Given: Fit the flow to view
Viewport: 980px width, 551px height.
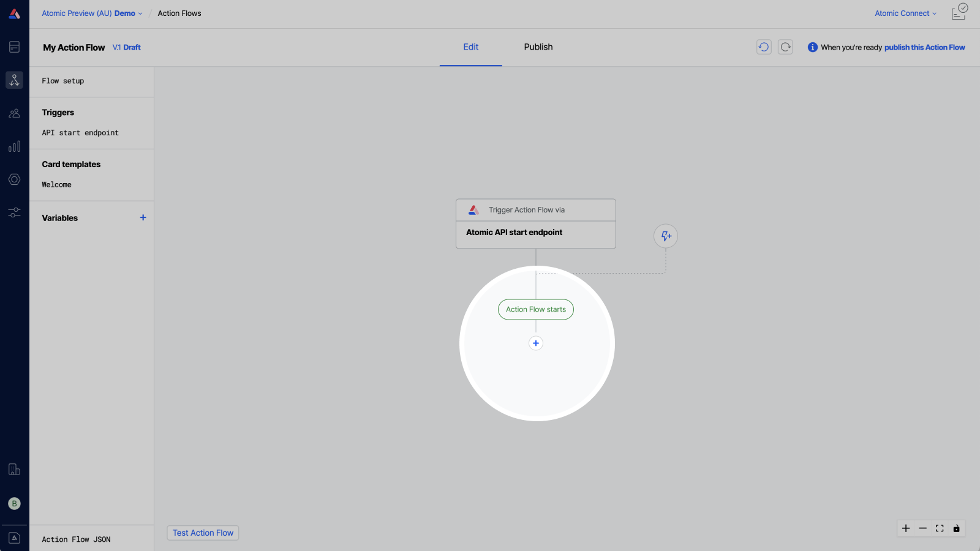Looking at the screenshot, I should click(940, 528).
